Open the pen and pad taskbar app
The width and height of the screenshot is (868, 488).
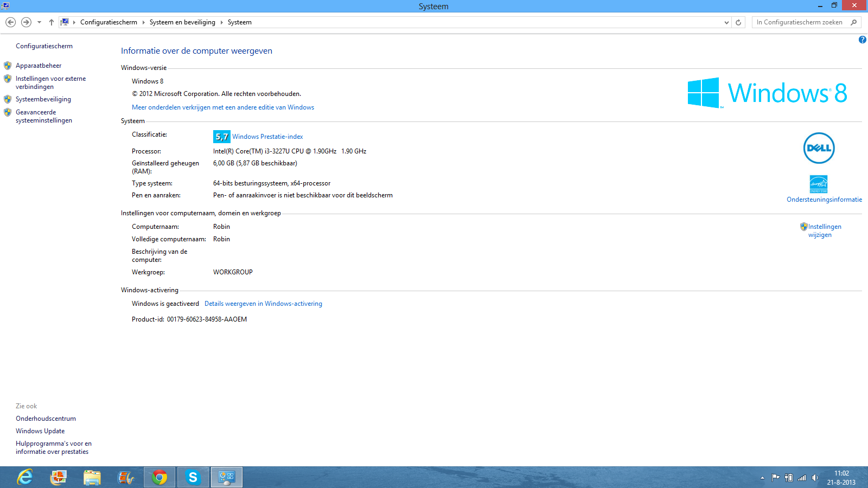126,477
